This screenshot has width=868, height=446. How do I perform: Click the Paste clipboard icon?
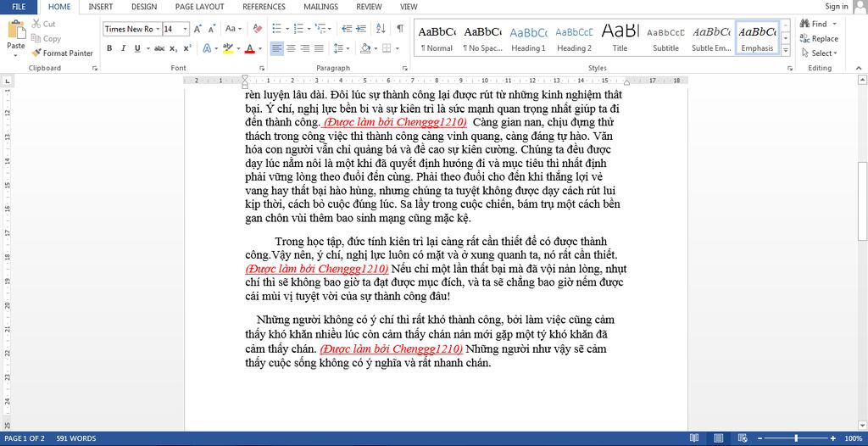click(16, 30)
